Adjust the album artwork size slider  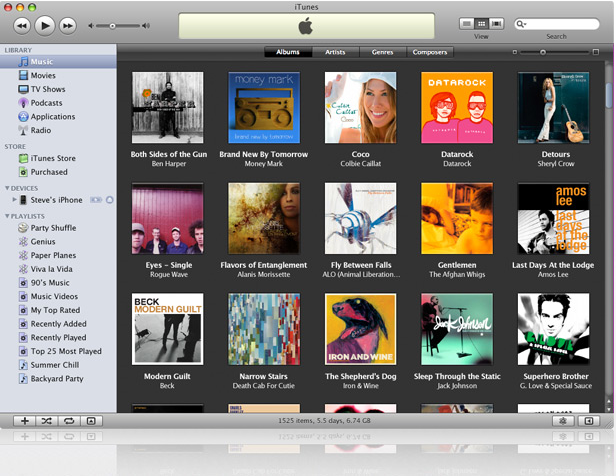(x=543, y=52)
